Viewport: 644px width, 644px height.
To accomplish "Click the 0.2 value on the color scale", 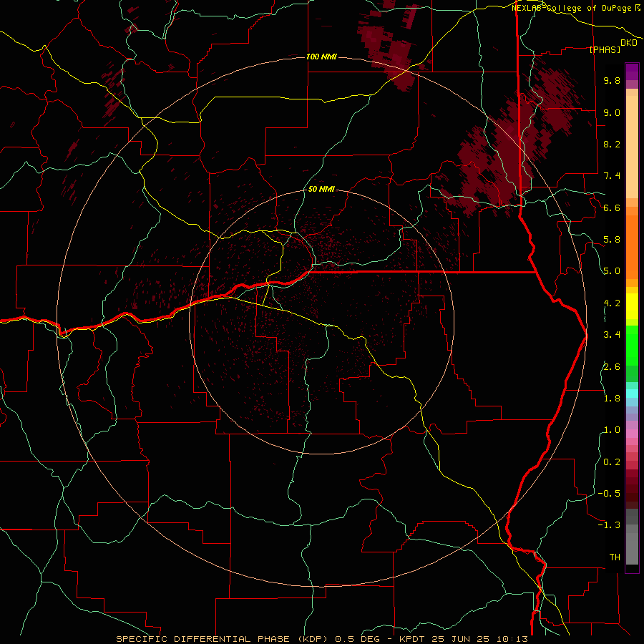I will 612,462.
